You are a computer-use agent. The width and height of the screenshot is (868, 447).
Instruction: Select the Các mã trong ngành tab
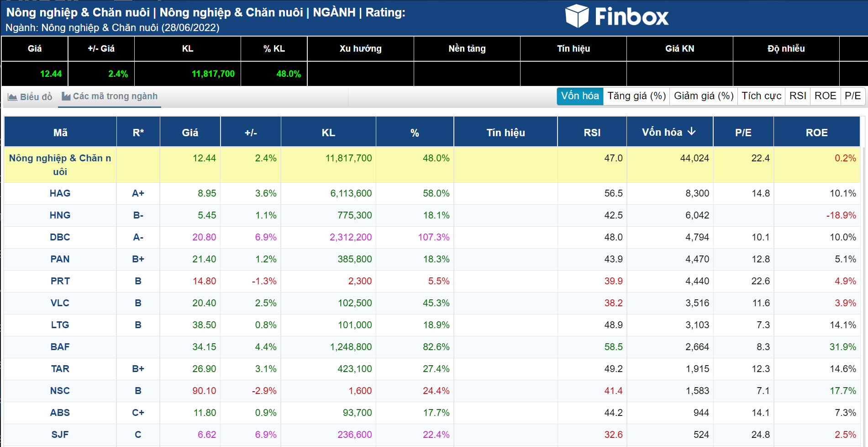point(110,96)
